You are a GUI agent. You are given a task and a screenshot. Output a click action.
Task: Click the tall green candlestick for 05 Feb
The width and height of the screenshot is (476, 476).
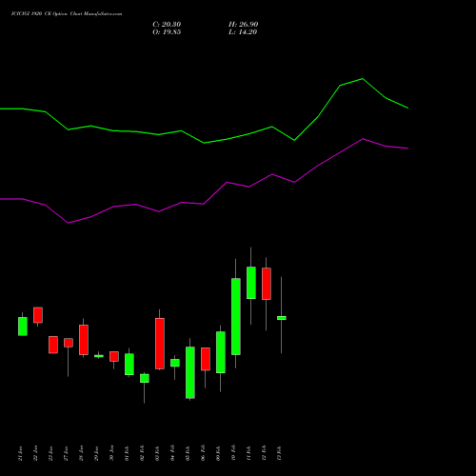[190, 372]
